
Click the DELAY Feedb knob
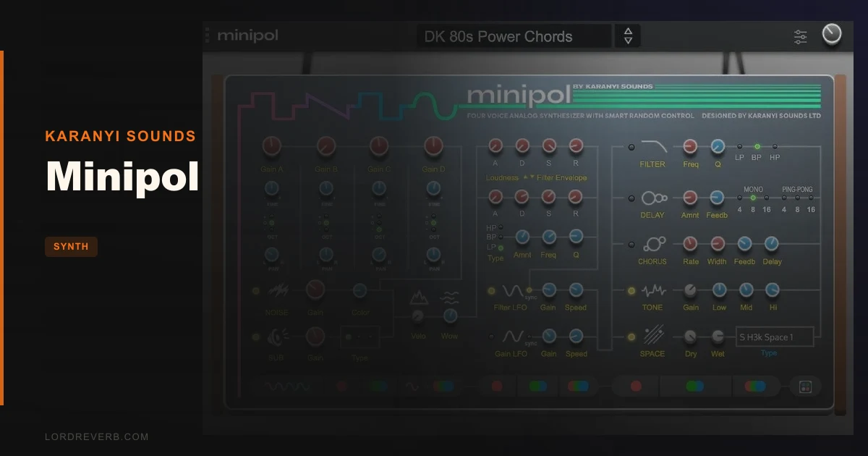[x=717, y=198]
